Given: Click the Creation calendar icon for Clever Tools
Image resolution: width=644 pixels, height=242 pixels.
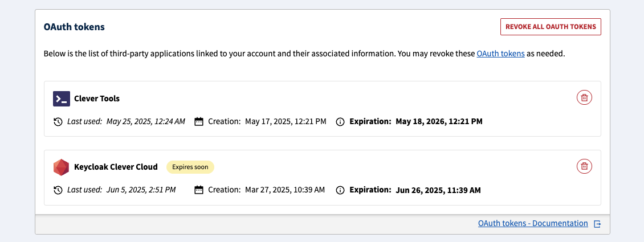Looking at the screenshot, I should click(x=199, y=122).
